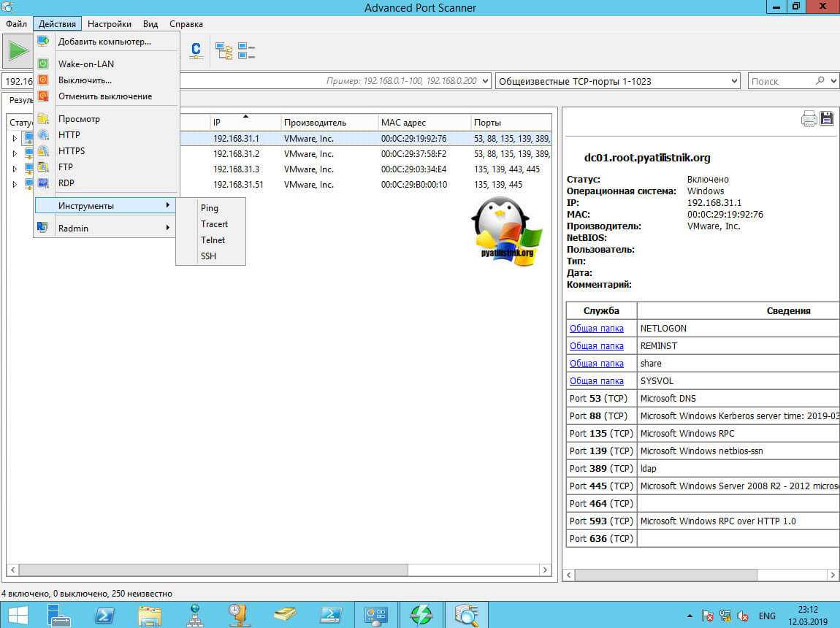
Task: Click the magnifier icon in search box
Action: [x=820, y=81]
